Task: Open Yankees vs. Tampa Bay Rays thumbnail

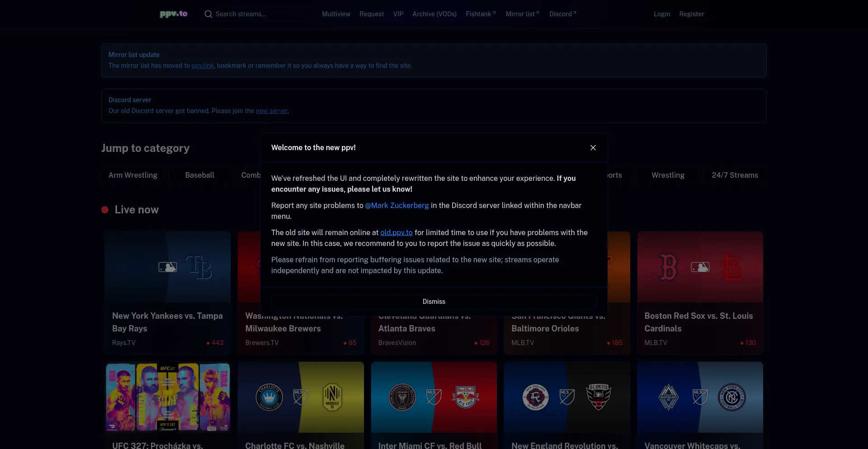Action: [168, 267]
